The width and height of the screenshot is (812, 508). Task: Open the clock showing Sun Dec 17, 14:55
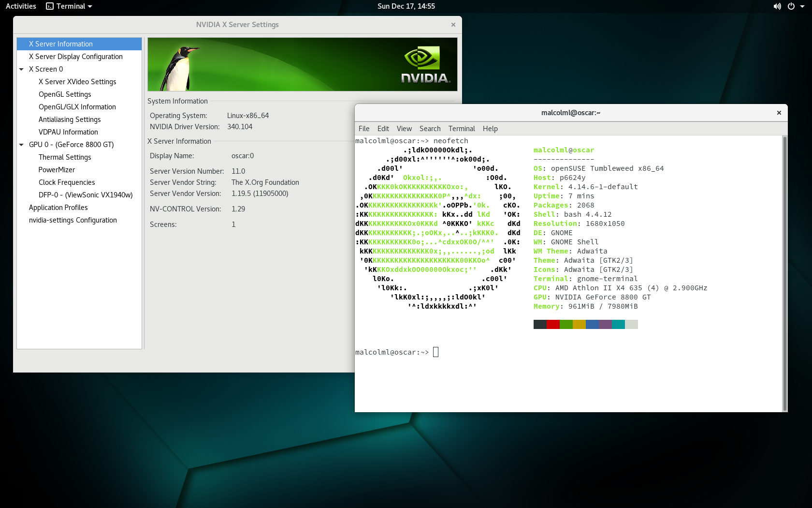tap(406, 6)
